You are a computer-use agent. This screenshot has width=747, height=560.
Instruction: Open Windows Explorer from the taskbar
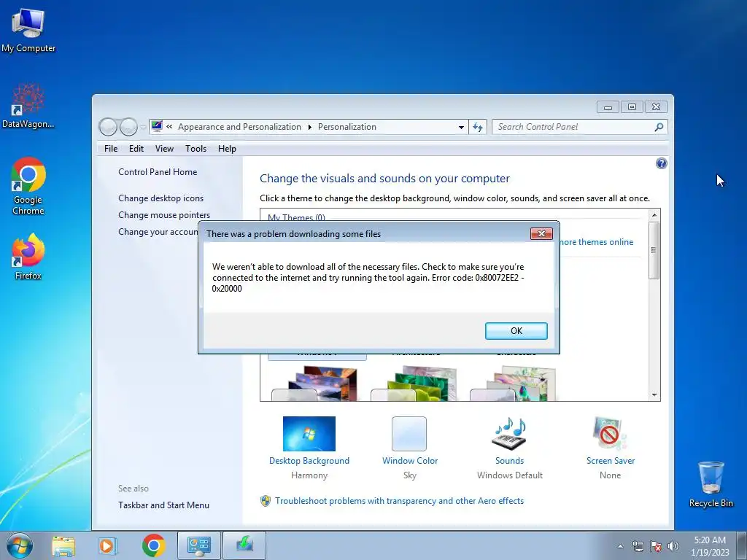pos(63,545)
